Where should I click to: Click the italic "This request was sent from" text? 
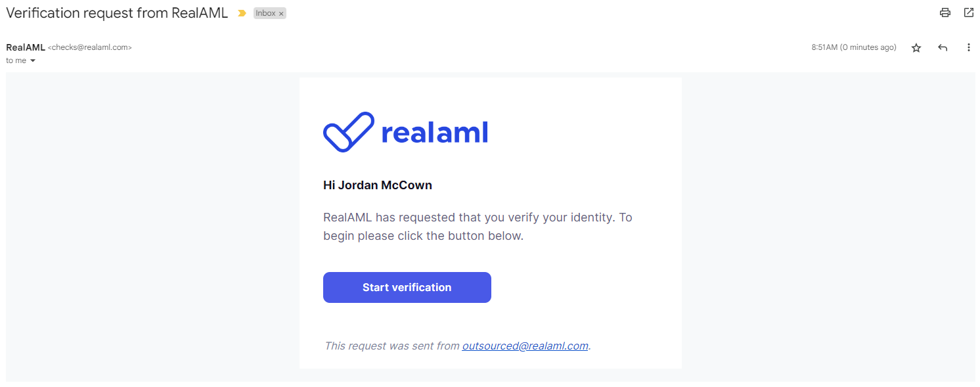click(x=391, y=346)
